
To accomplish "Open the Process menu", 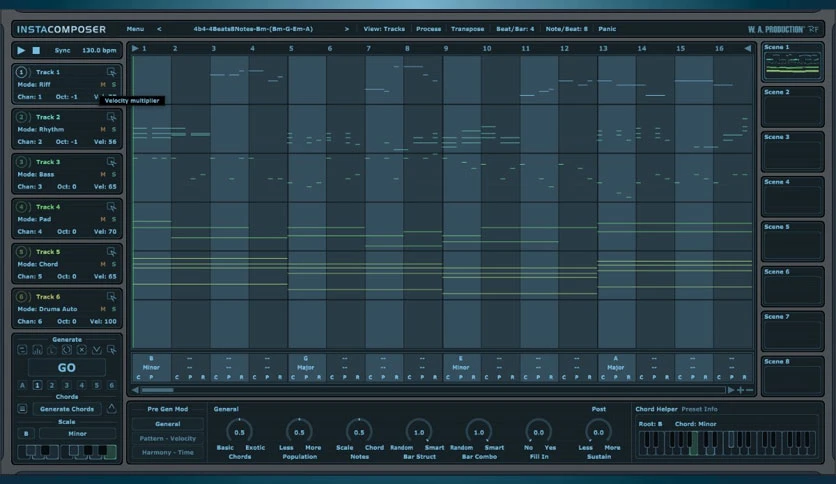I will pos(429,29).
